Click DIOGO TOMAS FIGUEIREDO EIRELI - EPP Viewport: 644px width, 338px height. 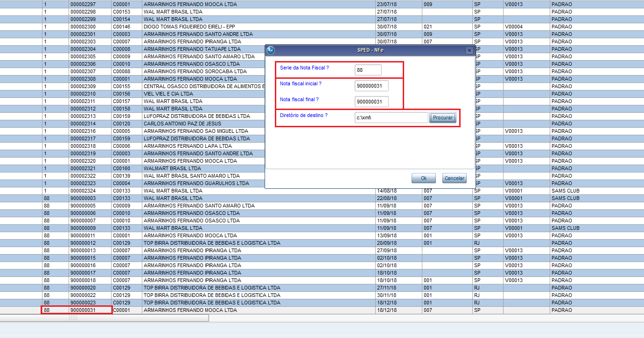[x=189, y=27]
